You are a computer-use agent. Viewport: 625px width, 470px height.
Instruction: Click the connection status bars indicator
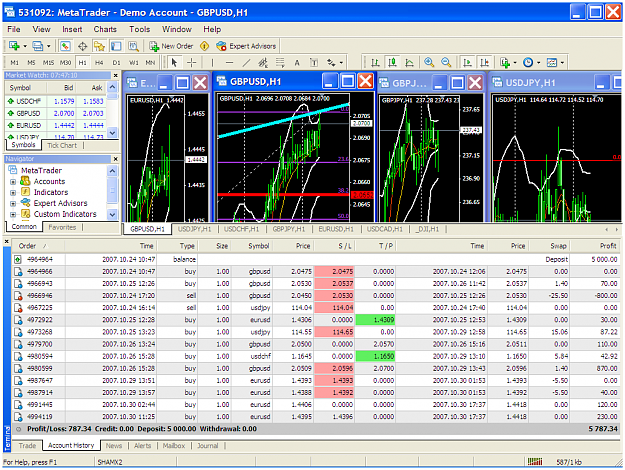[x=535, y=462]
